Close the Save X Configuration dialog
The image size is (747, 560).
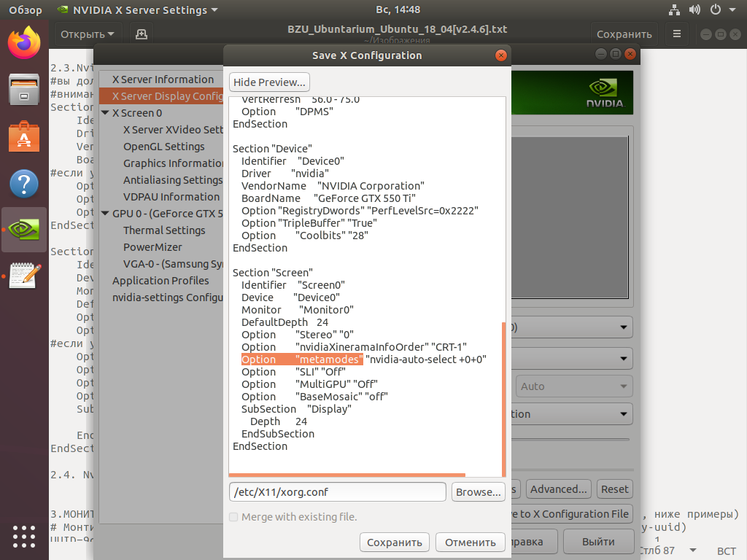[500, 55]
